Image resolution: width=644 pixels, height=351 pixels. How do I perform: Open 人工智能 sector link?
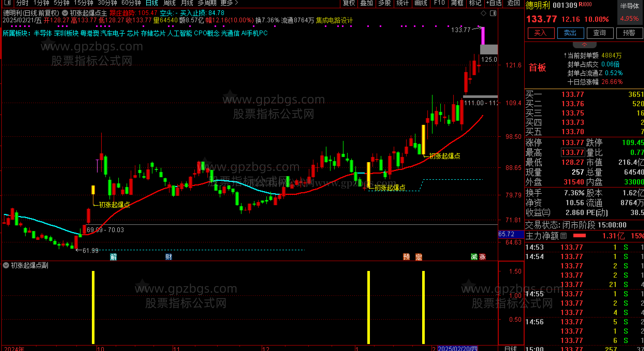point(180,33)
